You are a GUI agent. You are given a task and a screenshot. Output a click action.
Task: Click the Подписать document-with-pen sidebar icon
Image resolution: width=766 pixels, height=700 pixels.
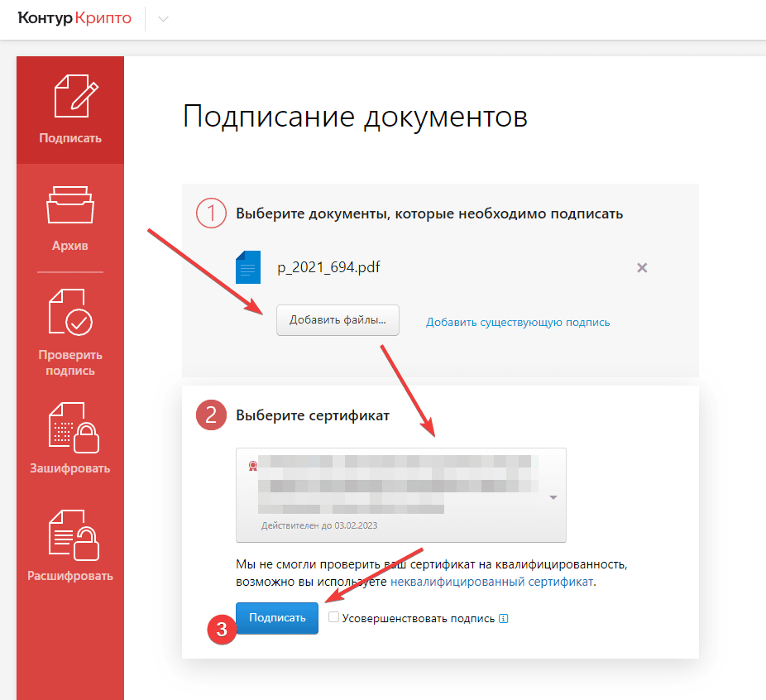(74, 96)
